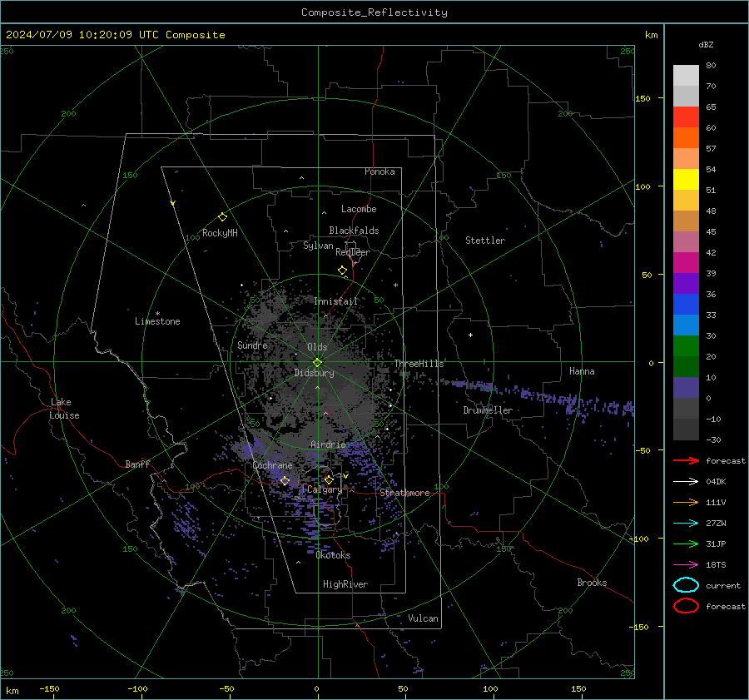Click the Hanna label

point(582,371)
